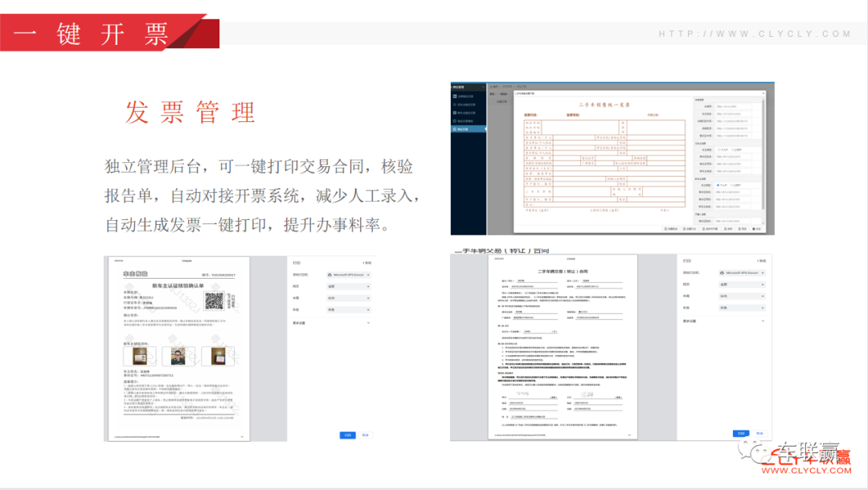This screenshot has height=490, width=868.
Task: Click the 一键开票 red banner title
Action: 90,35
